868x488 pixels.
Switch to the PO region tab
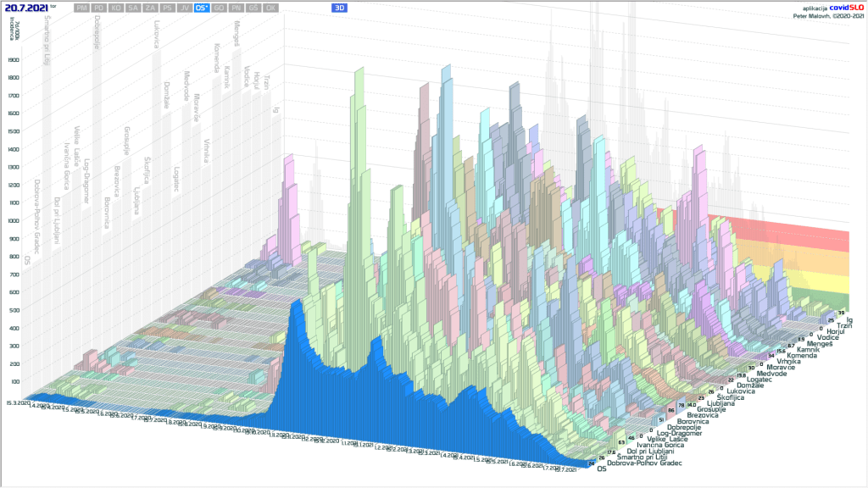[x=99, y=8]
